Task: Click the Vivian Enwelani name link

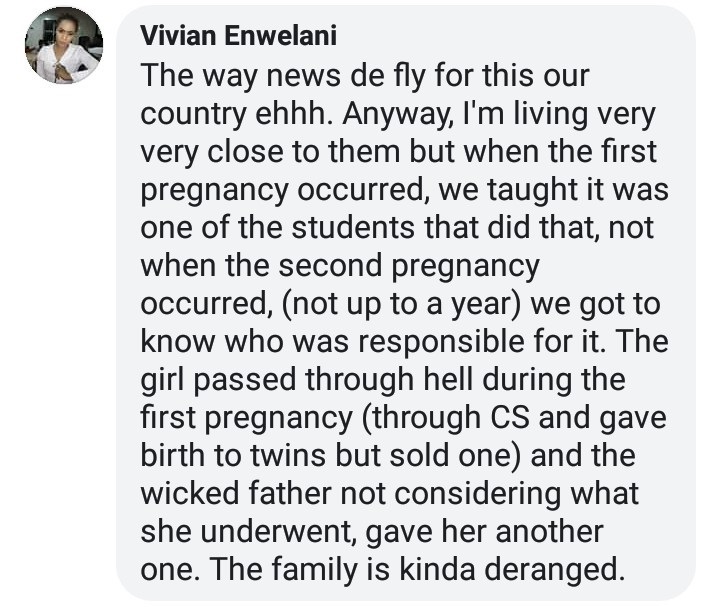Action: click(x=239, y=37)
